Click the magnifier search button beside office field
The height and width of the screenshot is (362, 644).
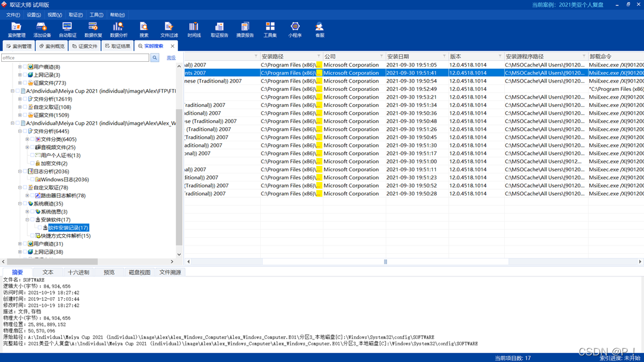tap(155, 58)
